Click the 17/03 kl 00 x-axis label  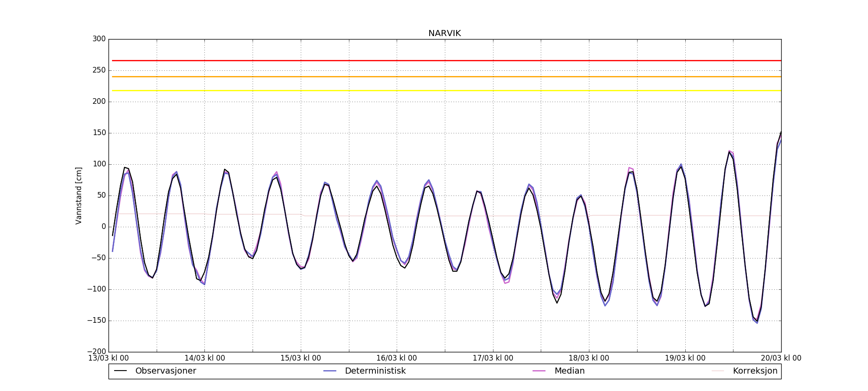click(x=493, y=358)
